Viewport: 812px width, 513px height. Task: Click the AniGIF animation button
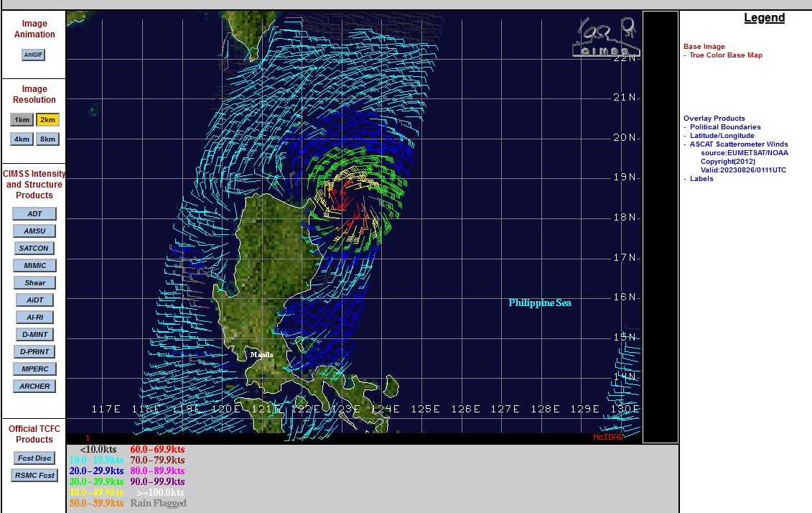[x=33, y=55]
